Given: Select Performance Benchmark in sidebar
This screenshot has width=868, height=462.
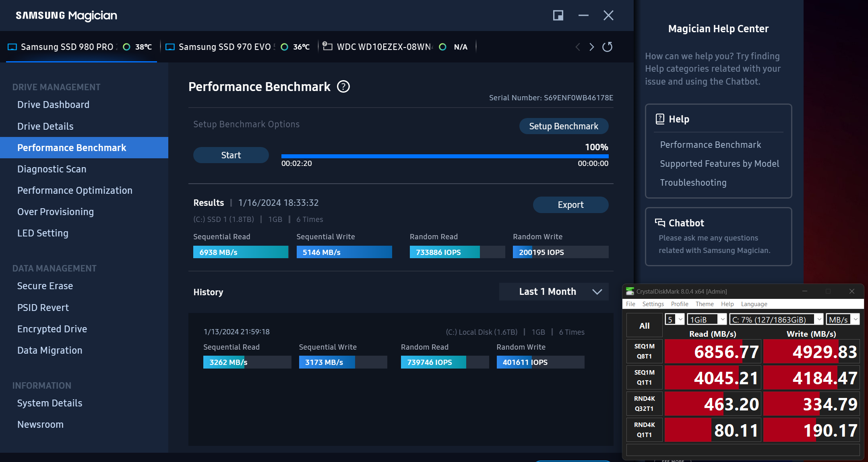Looking at the screenshot, I should (84, 148).
